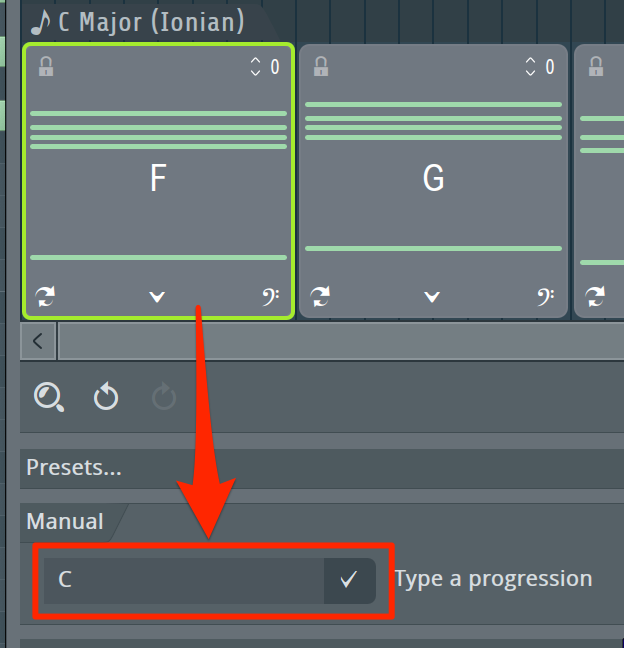The height and width of the screenshot is (648, 624).
Task: Adjust the F chord inversion stepper arrows
Action: pos(255,67)
